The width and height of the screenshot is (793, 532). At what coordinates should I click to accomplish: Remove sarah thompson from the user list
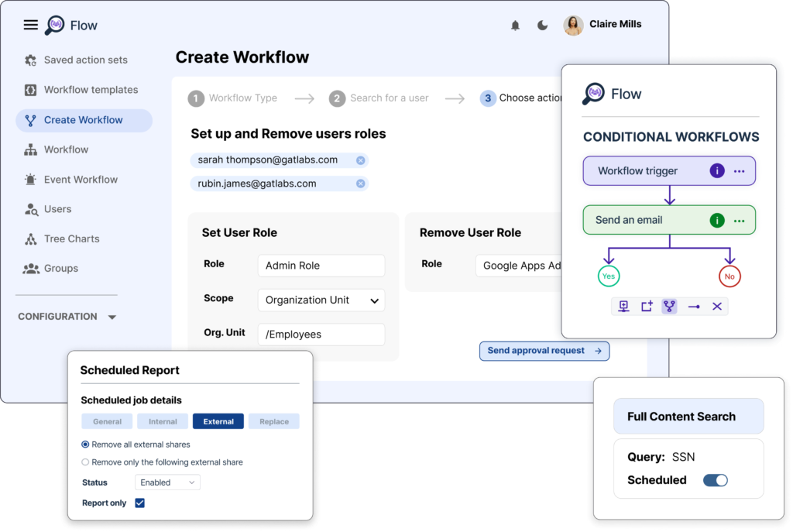click(x=359, y=160)
